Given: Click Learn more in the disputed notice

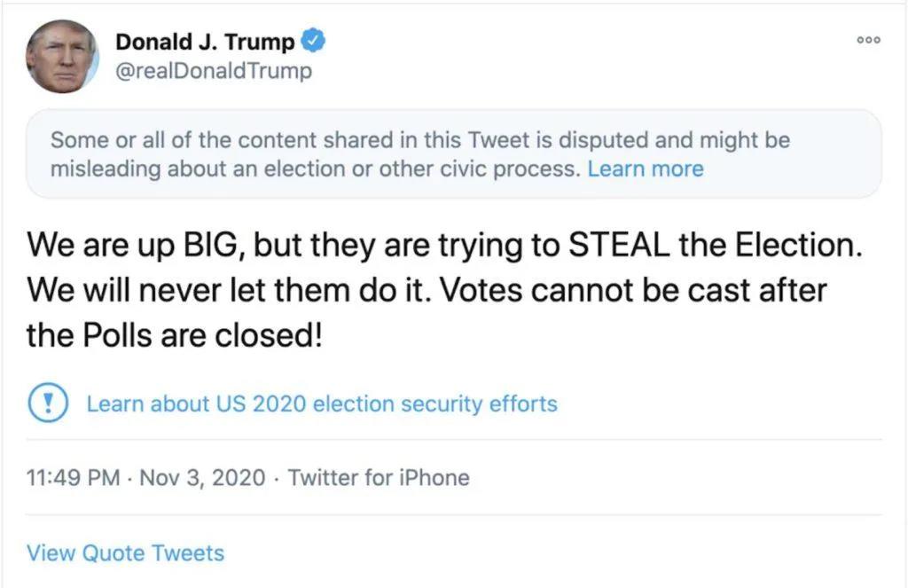Looking at the screenshot, I should click(645, 169).
